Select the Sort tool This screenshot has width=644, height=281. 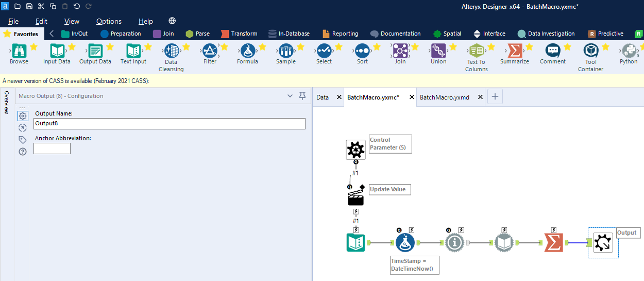click(362, 51)
